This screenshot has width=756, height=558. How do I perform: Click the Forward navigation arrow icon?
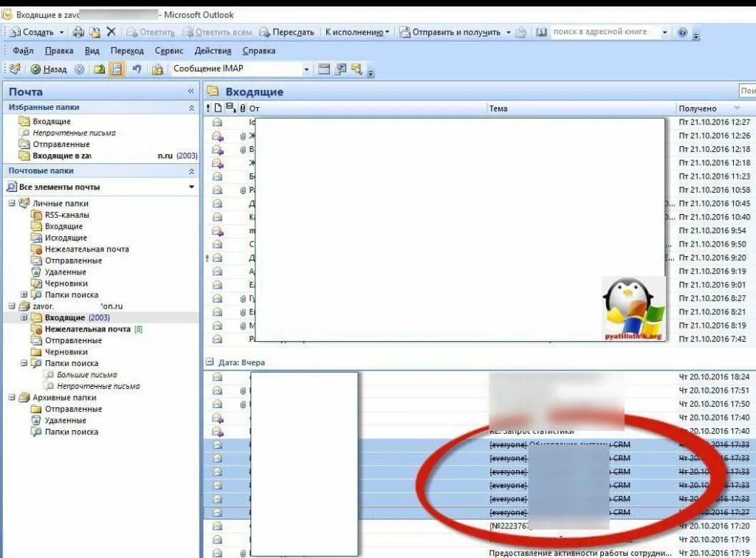point(80,69)
